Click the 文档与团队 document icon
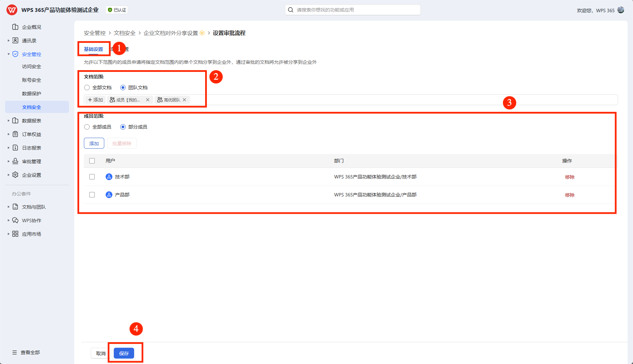Image resolution: width=633 pixels, height=364 pixels. (x=15, y=207)
